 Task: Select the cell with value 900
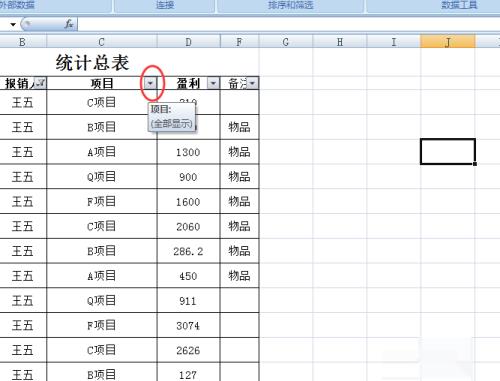tap(188, 177)
